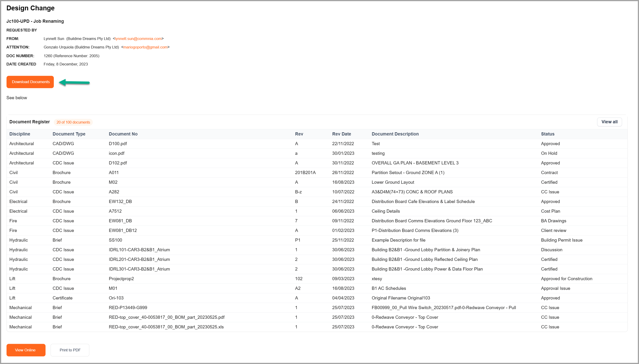Image resolution: width=639 pixels, height=364 pixels.
Task: Select document EW081_DB12
Action: [x=123, y=231]
